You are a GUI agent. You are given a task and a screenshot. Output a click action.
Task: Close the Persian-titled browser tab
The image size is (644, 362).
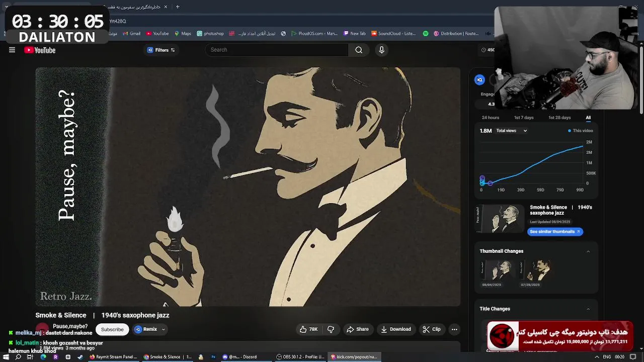tap(165, 7)
